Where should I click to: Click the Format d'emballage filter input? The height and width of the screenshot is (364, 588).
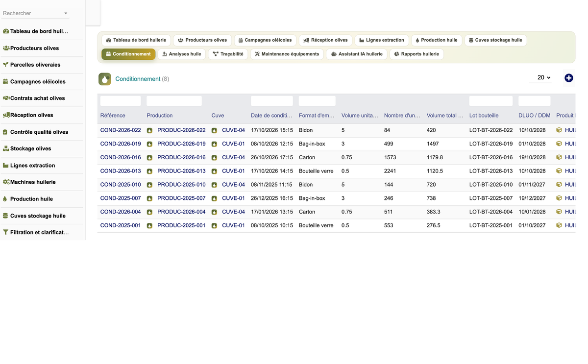coord(317,101)
